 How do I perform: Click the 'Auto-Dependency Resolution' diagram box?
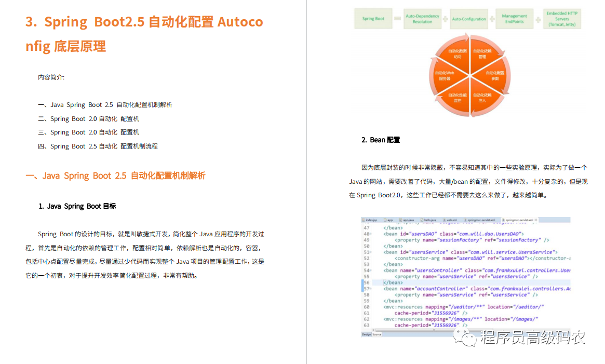tap(422, 19)
